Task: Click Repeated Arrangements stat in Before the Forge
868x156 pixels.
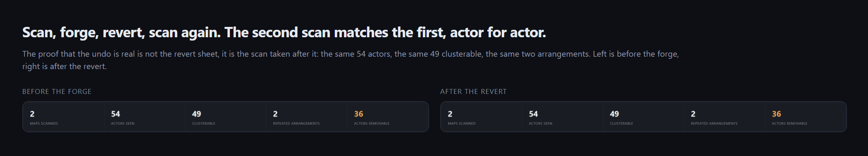Action: point(306,117)
